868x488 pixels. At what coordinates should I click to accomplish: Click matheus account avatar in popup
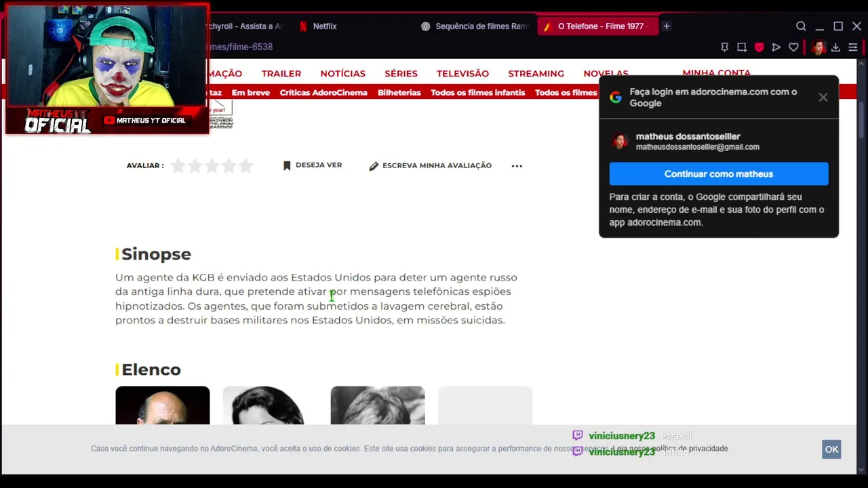(x=620, y=141)
